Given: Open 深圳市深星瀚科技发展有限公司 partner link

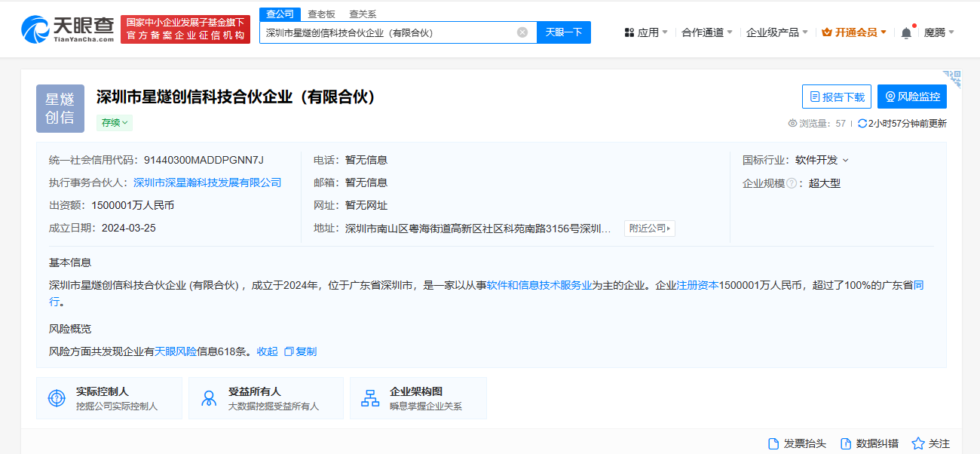Looking at the screenshot, I should [x=207, y=183].
